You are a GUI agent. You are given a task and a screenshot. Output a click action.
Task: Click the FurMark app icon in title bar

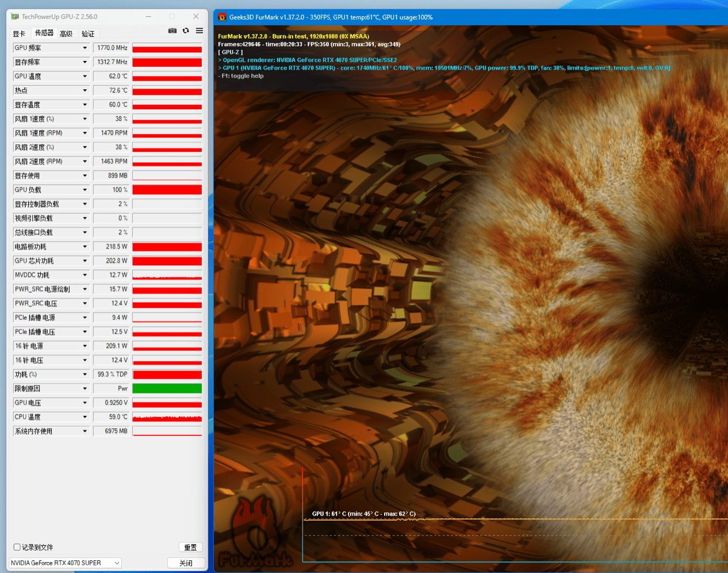click(x=222, y=17)
